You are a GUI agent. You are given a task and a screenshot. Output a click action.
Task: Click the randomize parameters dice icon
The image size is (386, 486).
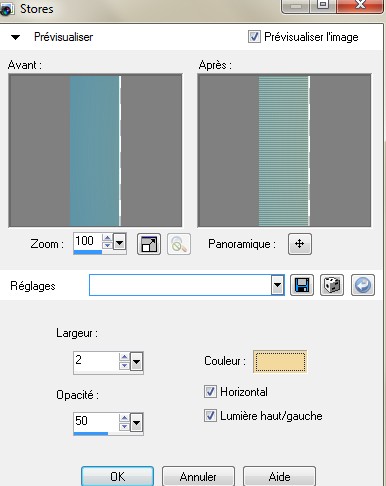(x=332, y=285)
